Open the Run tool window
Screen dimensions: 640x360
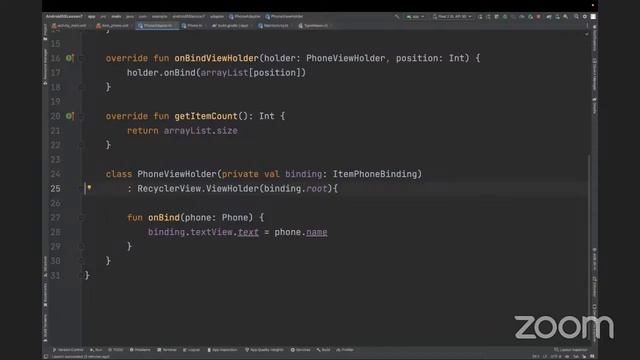96,350
